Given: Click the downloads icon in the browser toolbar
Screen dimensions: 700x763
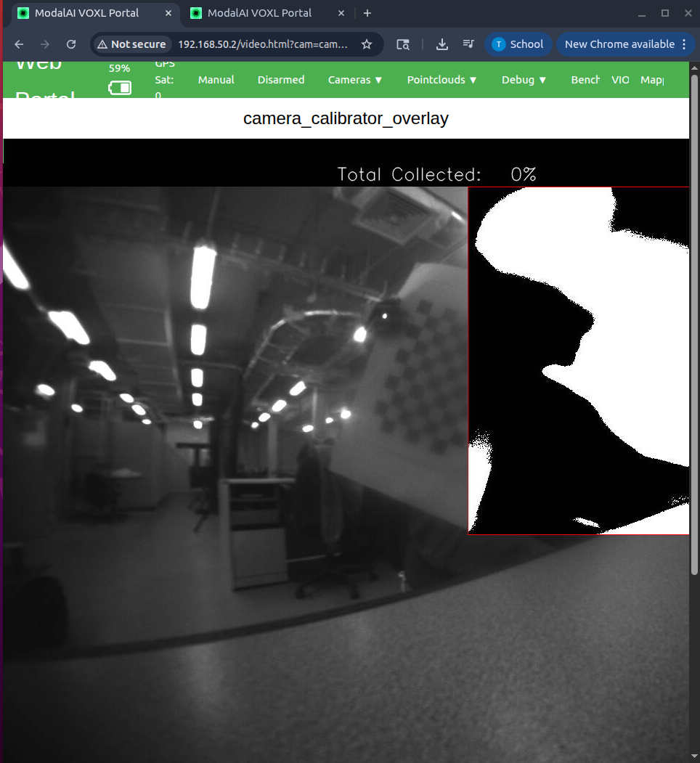Looking at the screenshot, I should point(441,44).
